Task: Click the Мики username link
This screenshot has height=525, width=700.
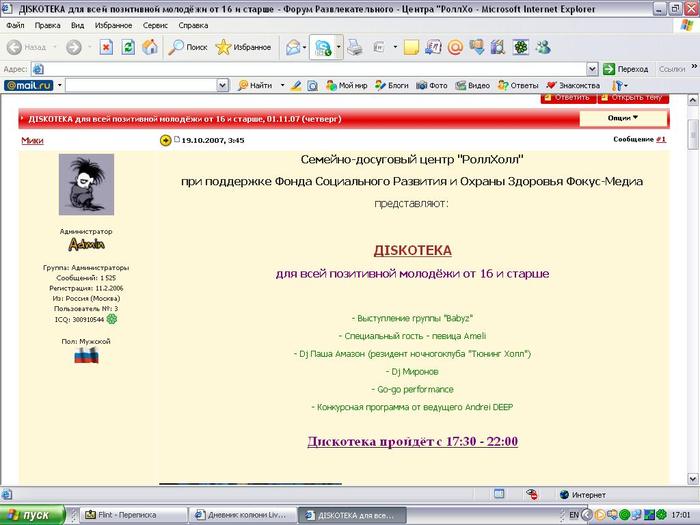Action: pos(32,140)
